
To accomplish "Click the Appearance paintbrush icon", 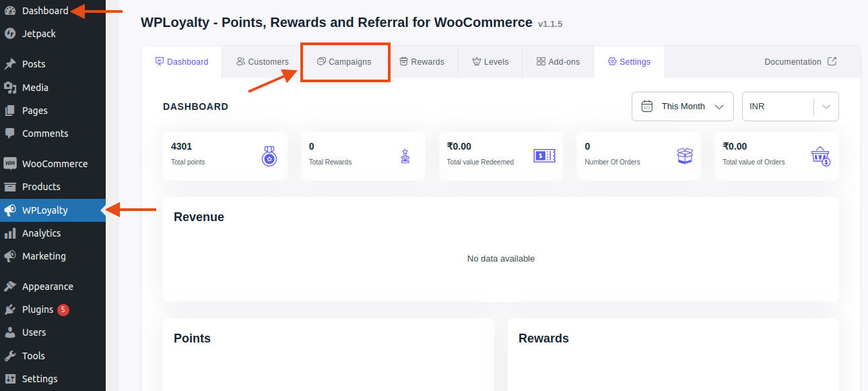I will 10,287.
